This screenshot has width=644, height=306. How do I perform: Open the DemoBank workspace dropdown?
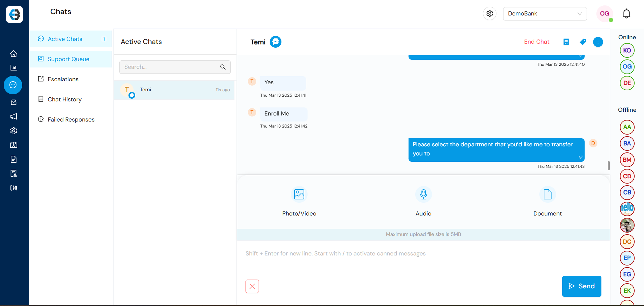coord(545,14)
